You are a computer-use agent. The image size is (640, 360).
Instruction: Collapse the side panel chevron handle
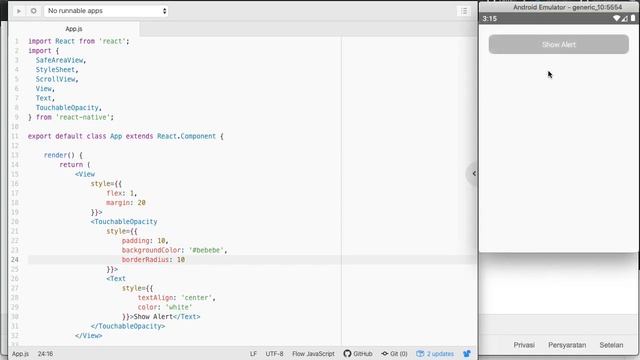click(473, 173)
